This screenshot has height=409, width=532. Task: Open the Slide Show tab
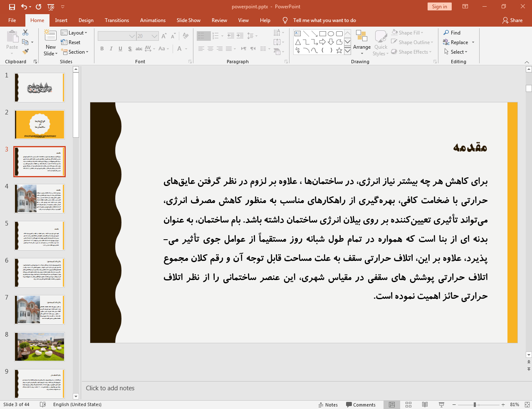tap(188, 20)
